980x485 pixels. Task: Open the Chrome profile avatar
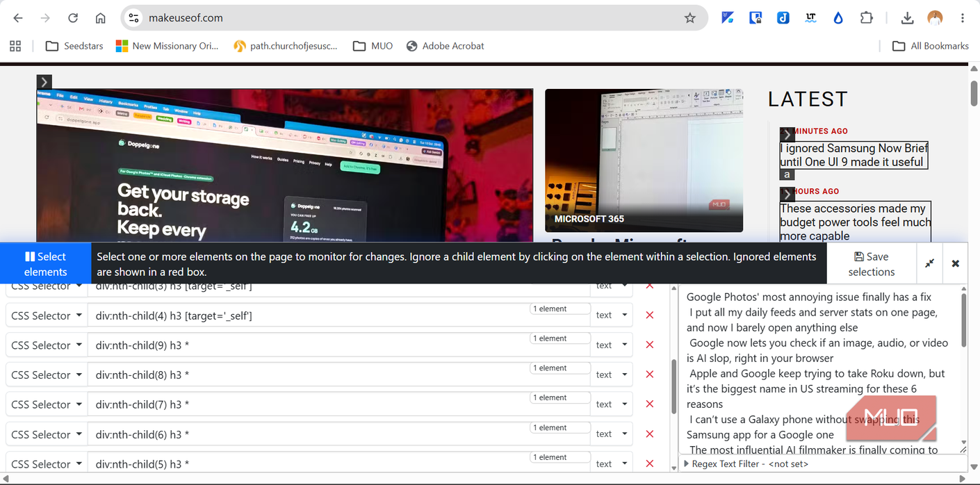coord(935,18)
